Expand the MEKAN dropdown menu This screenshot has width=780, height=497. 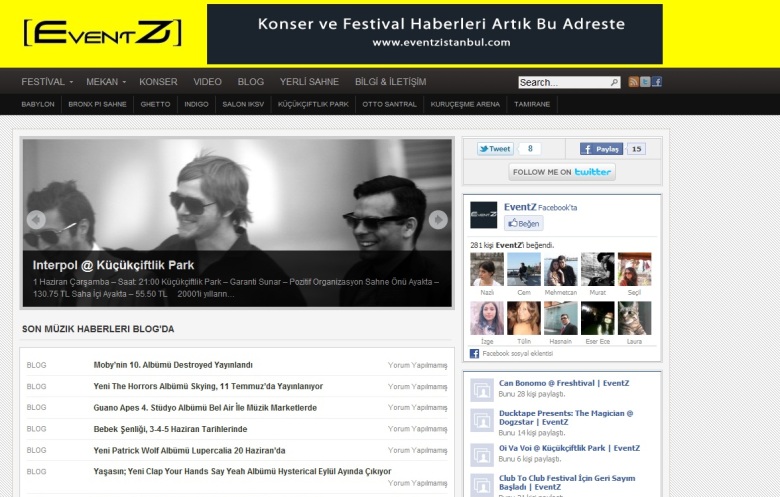tap(106, 82)
